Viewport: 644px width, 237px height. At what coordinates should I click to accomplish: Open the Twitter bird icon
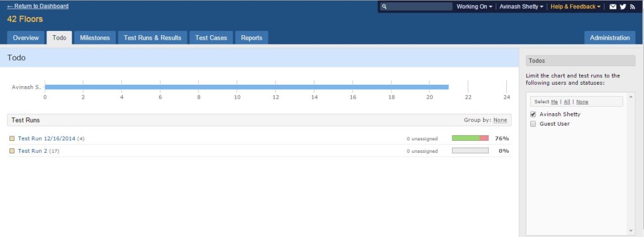click(x=623, y=6)
